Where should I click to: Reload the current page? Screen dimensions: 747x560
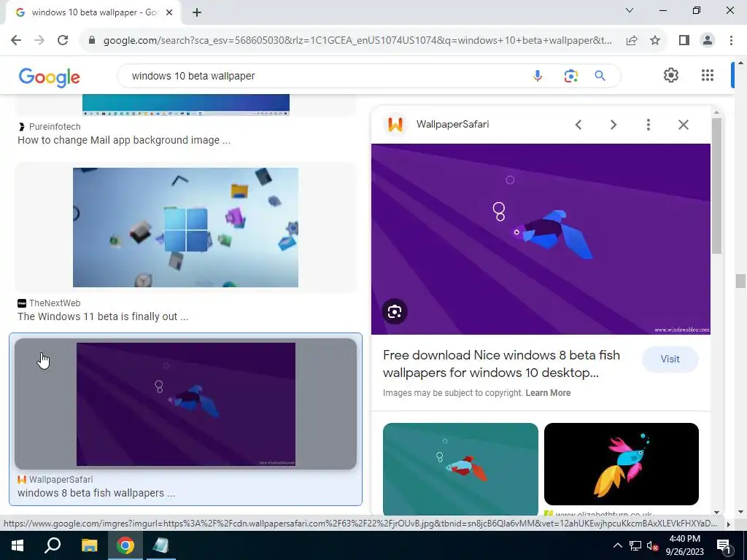point(63,41)
